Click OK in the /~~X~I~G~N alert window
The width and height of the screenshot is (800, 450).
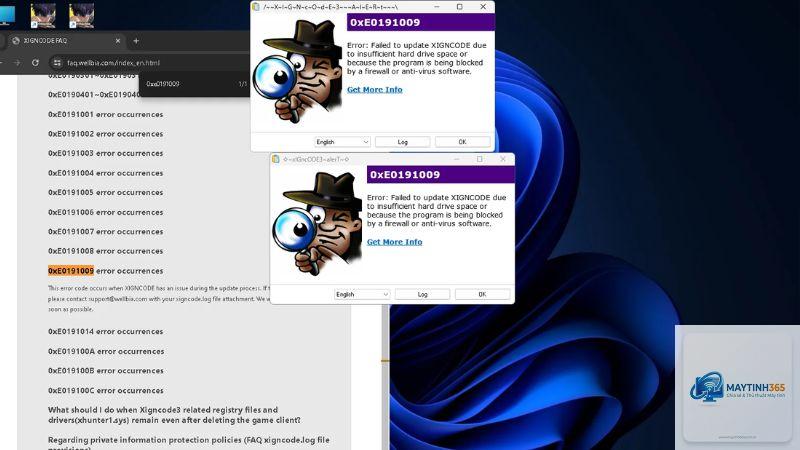pyautogui.click(x=462, y=142)
